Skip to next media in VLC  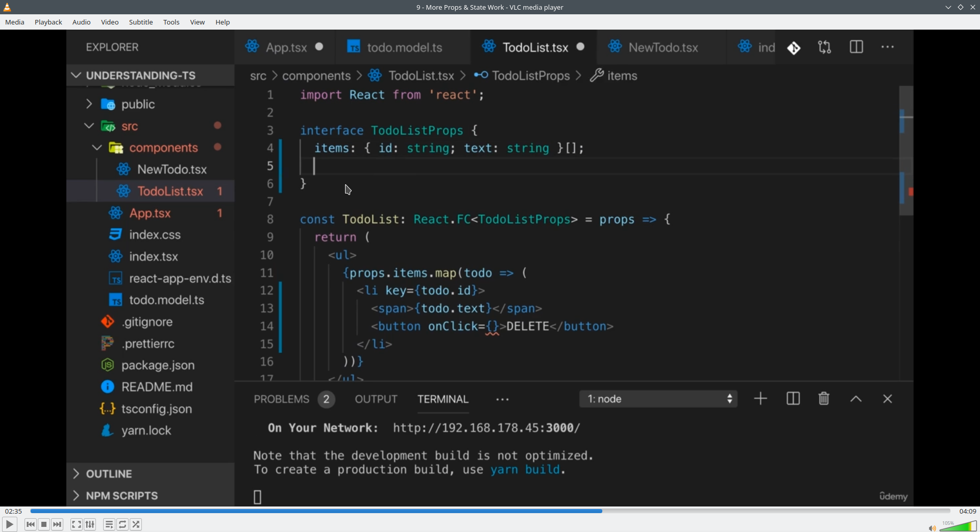(x=57, y=524)
